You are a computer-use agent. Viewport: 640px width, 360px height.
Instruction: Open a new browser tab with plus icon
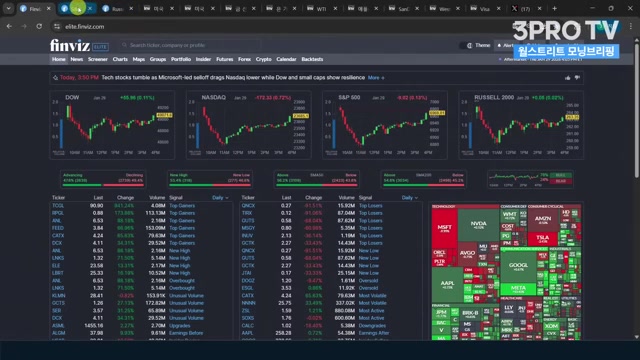click(554, 8)
